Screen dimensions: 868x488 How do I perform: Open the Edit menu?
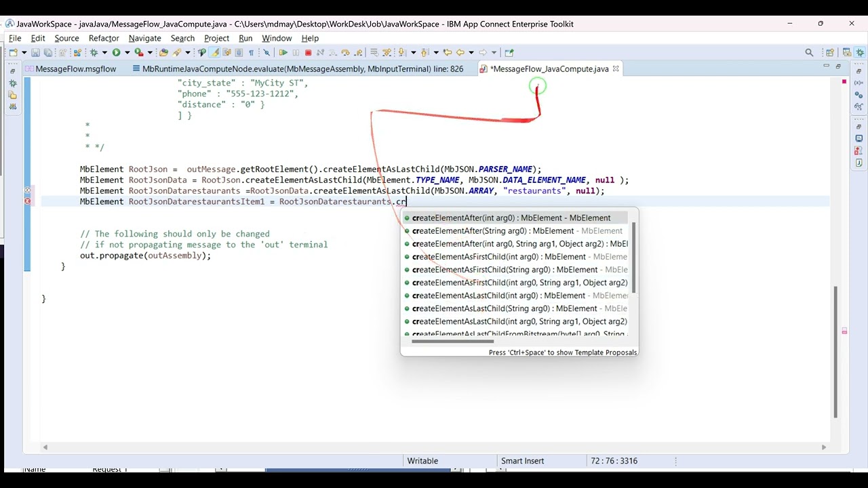[x=38, y=38]
